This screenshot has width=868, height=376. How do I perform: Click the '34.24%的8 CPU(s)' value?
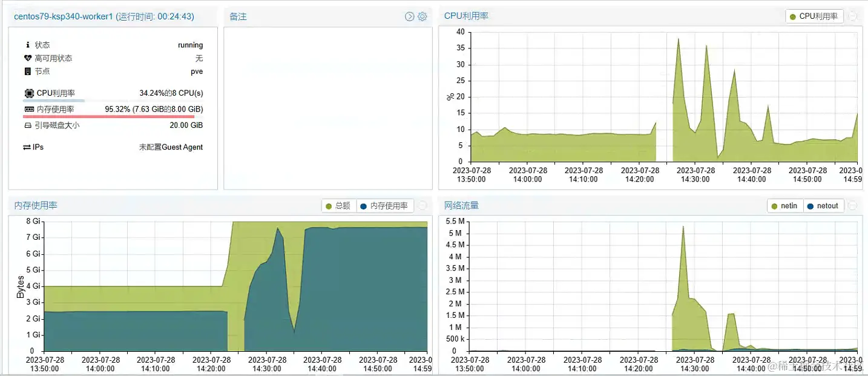tap(171, 93)
